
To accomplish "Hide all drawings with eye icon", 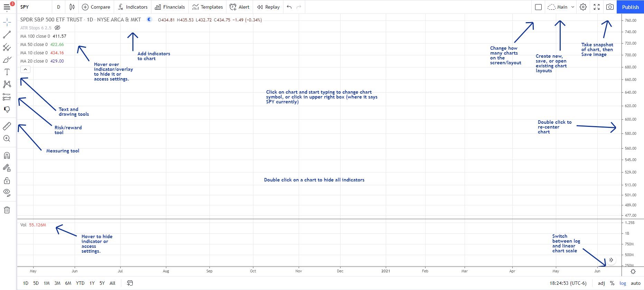I will click(x=7, y=193).
